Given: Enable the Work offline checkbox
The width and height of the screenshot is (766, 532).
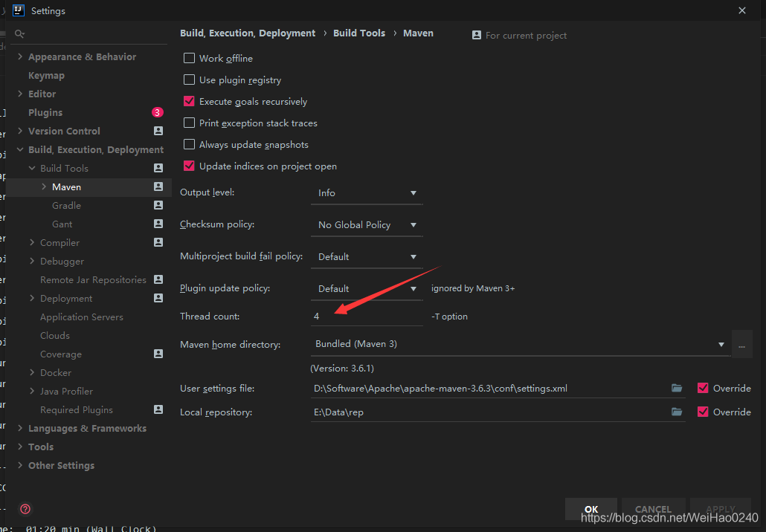Looking at the screenshot, I should [x=189, y=58].
